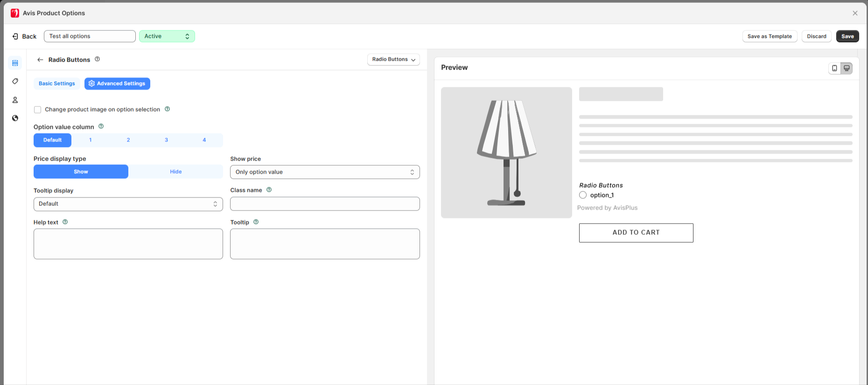Switch to the Basic Settings tab
Image resolution: width=868 pixels, height=385 pixels.
click(x=56, y=84)
